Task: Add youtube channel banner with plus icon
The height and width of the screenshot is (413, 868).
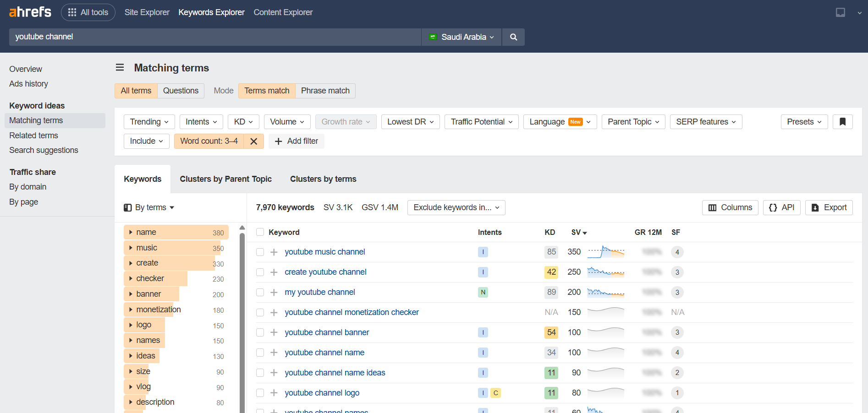Action: pyautogui.click(x=274, y=333)
